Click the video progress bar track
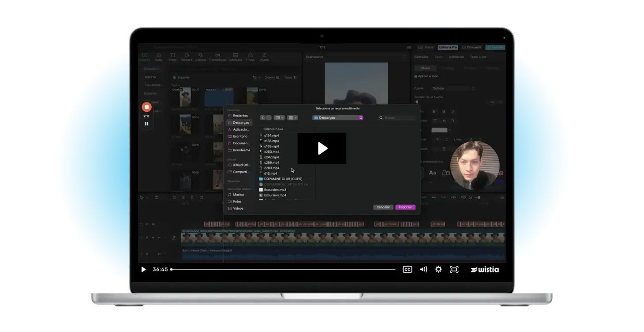Image resolution: width=644 pixels, height=332 pixels. pos(282,269)
